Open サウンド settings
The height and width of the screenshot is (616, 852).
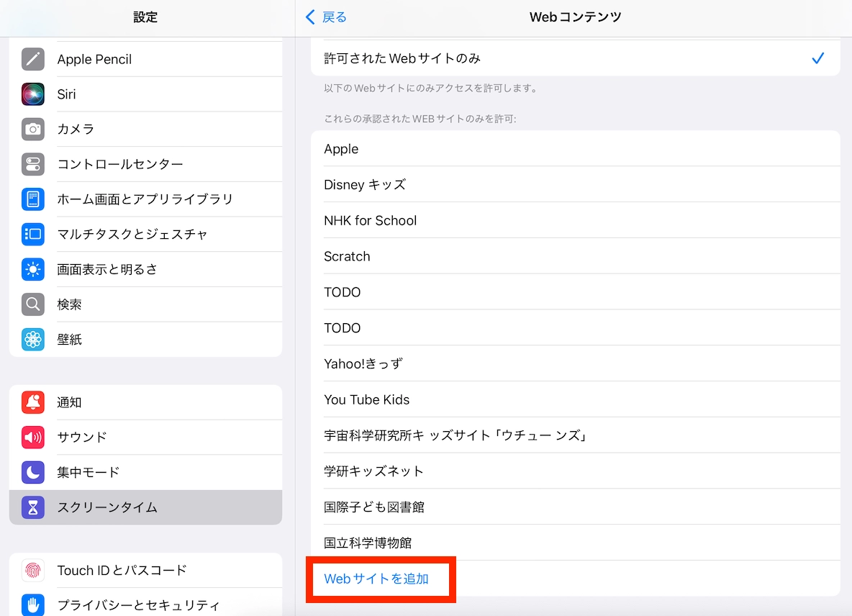pyautogui.click(x=145, y=438)
